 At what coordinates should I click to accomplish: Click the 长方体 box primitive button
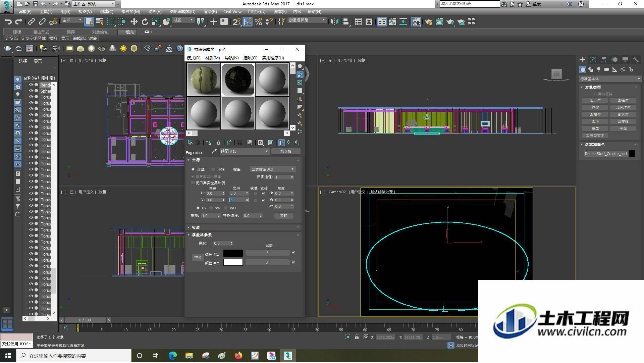(x=595, y=100)
